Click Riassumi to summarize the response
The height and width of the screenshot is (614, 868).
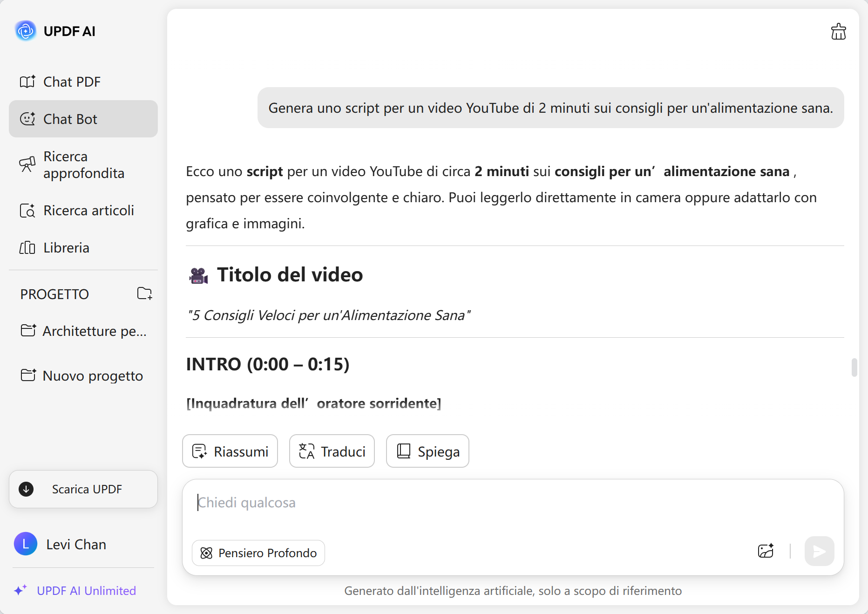(230, 451)
